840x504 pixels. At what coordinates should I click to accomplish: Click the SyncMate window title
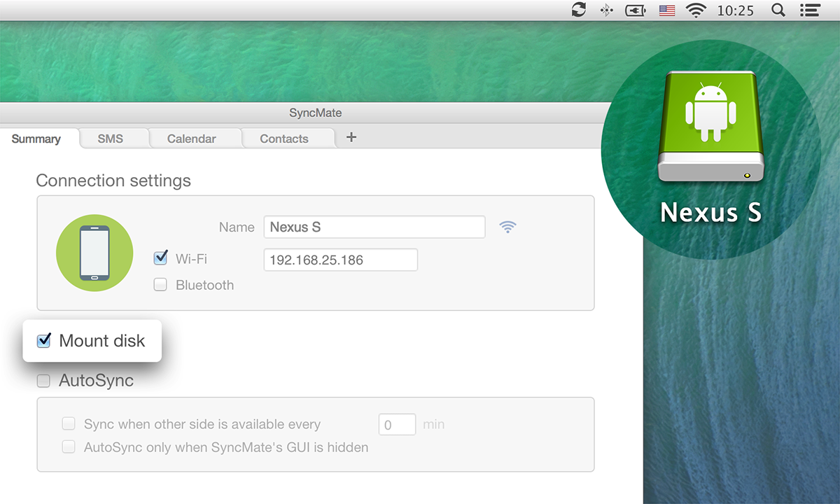pos(316,113)
